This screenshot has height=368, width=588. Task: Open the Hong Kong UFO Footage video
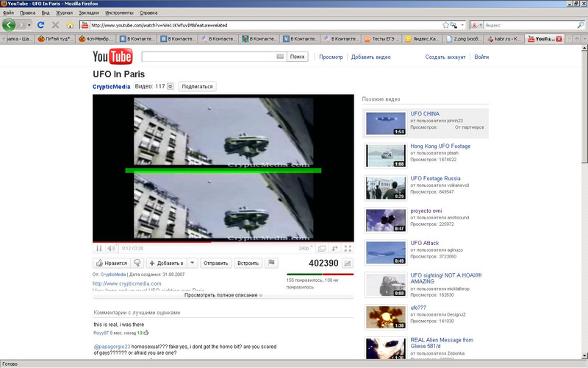pyautogui.click(x=440, y=146)
